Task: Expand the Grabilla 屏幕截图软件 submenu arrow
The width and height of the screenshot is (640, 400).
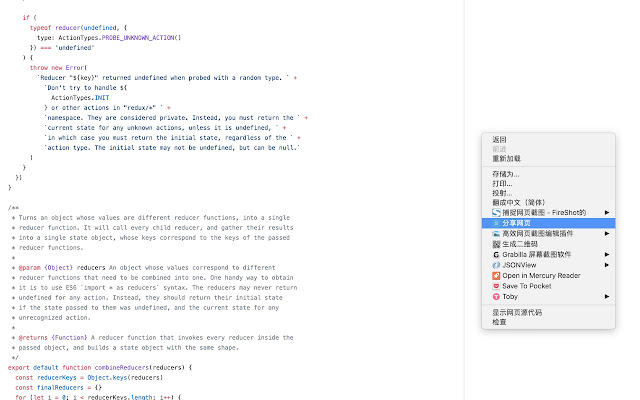Action: 607,255
